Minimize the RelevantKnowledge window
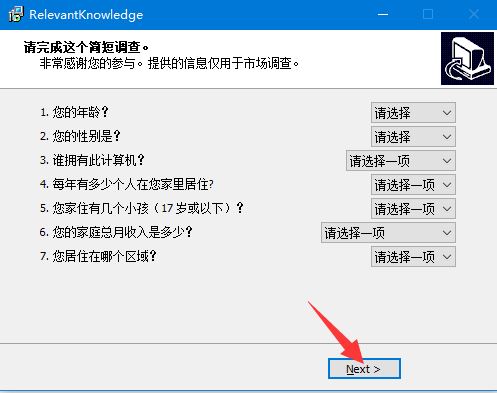This screenshot has width=497, height=393. (x=383, y=14)
